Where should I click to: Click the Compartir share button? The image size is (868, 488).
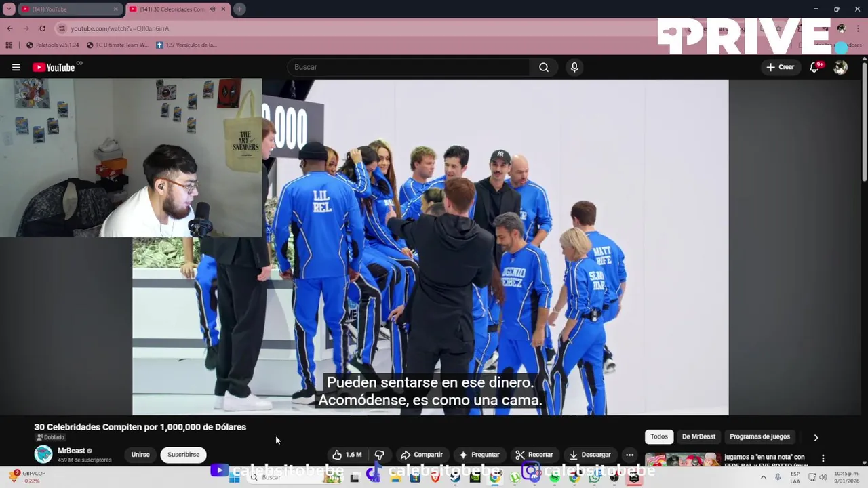421,455
